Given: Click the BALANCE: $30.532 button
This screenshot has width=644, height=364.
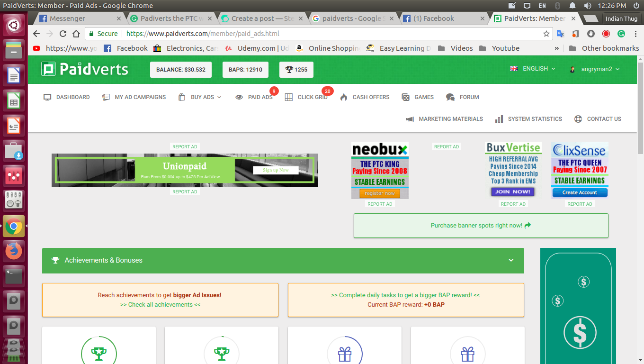Looking at the screenshot, I should pos(181,70).
